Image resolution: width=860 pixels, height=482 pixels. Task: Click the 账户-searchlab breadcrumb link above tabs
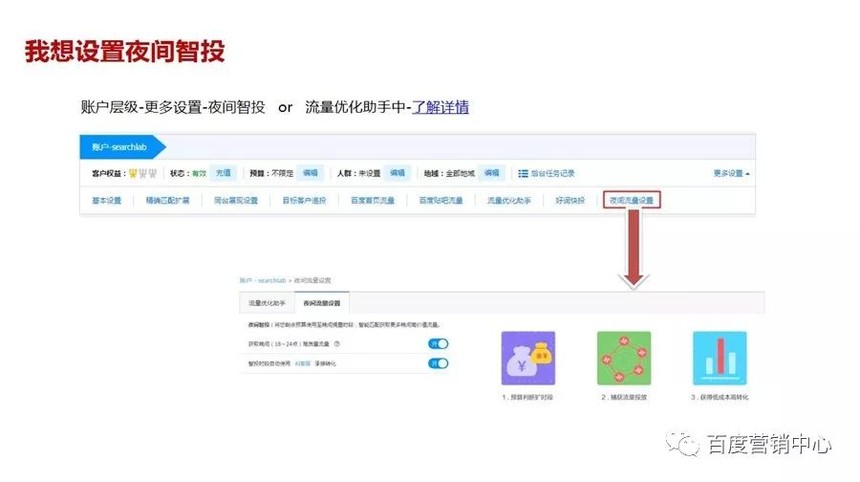click(263, 280)
